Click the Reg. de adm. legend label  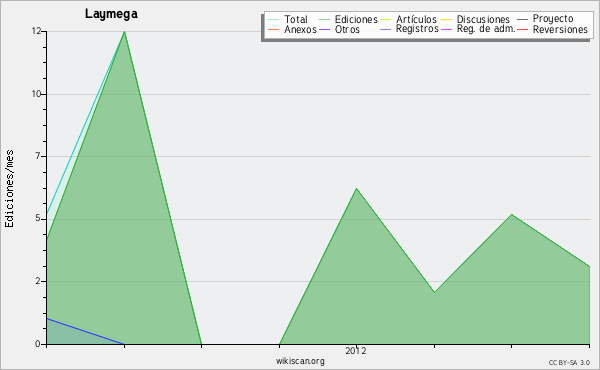tap(486, 29)
